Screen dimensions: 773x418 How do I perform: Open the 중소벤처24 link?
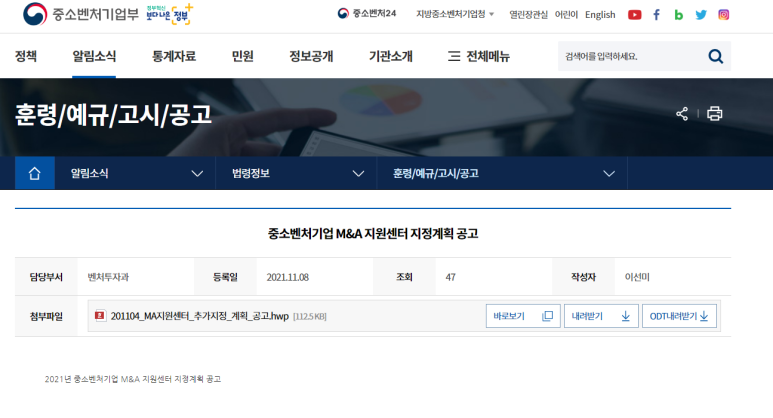367,14
